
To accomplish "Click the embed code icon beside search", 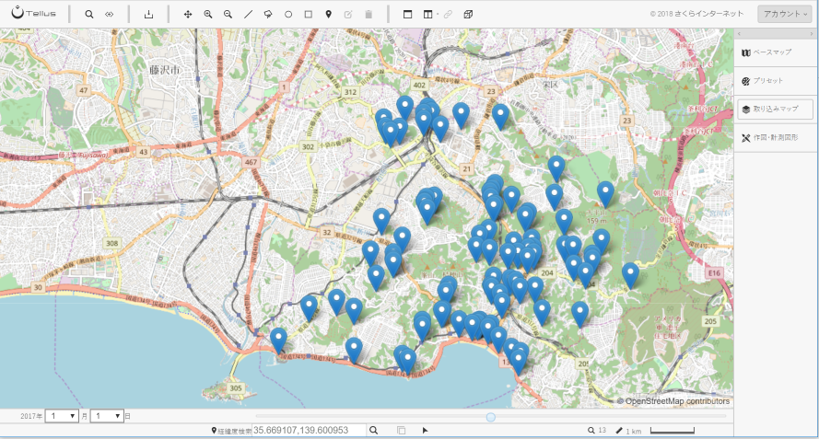I will (109, 14).
